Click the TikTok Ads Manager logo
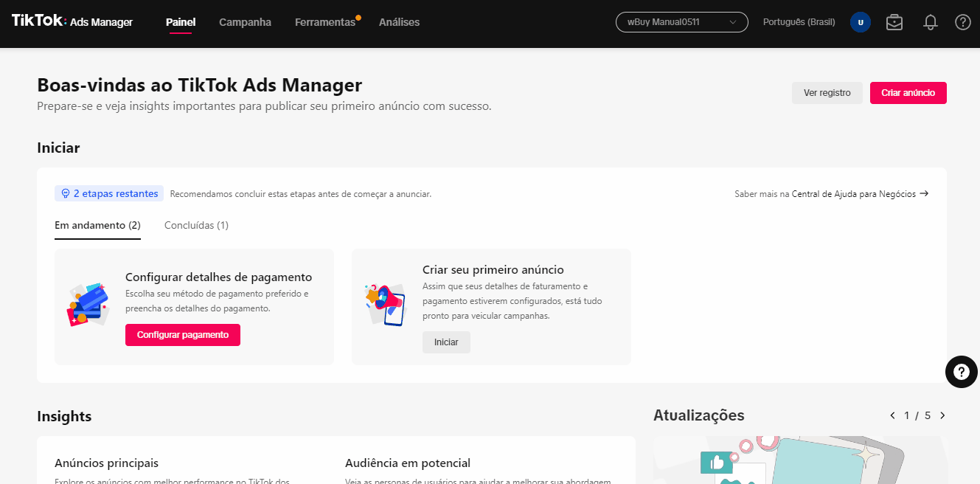The image size is (980, 484). tap(72, 21)
